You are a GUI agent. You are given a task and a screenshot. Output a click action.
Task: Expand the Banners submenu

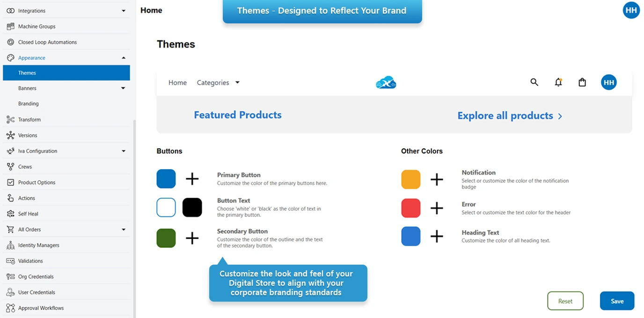[123, 88]
